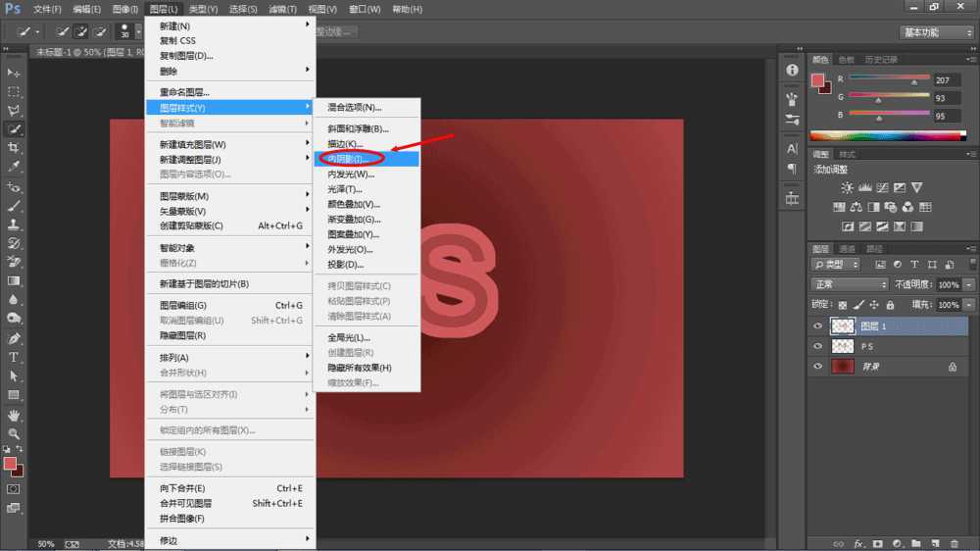Click the foreground color swatch in toolbar
980x551 pixels.
pos(10,463)
